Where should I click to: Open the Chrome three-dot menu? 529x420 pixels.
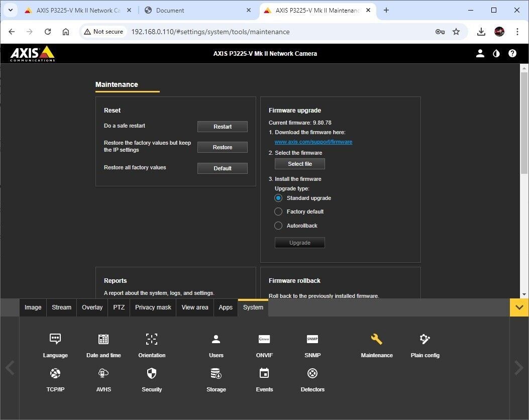pyautogui.click(x=517, y=32)
